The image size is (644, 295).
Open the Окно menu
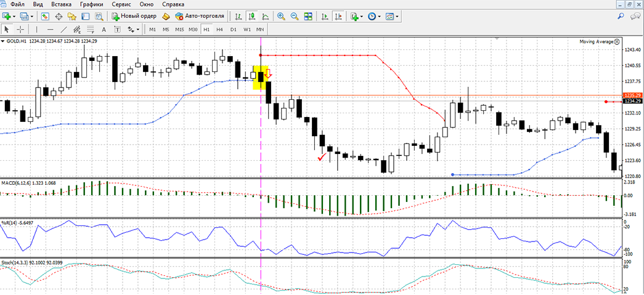click(146, 4)
